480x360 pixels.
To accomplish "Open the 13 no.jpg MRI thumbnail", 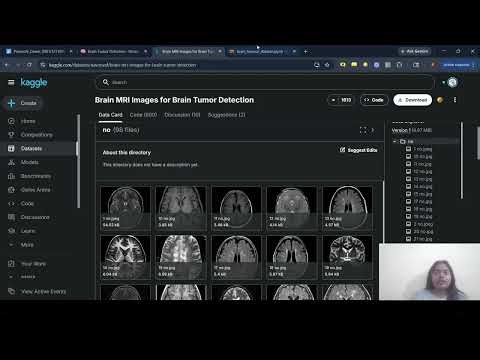I will 347,208.
